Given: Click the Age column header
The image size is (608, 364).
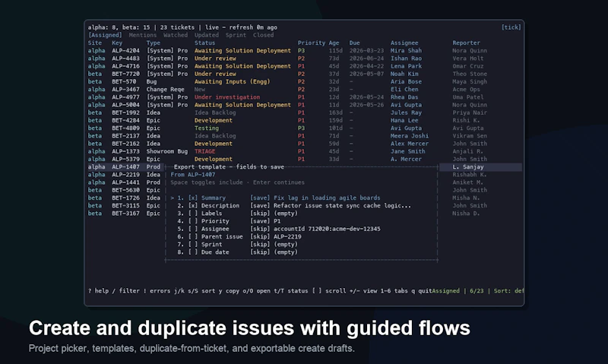Looking at the screenshot, I should (334, 43).
